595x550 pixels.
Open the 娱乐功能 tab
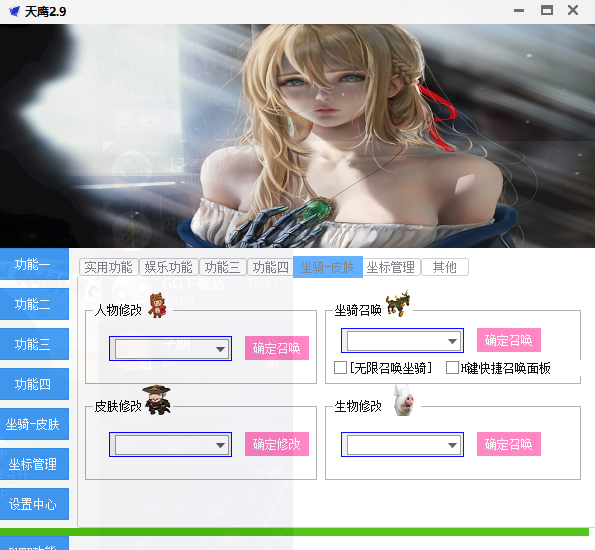pyautogui.click(x=168, y=267)
